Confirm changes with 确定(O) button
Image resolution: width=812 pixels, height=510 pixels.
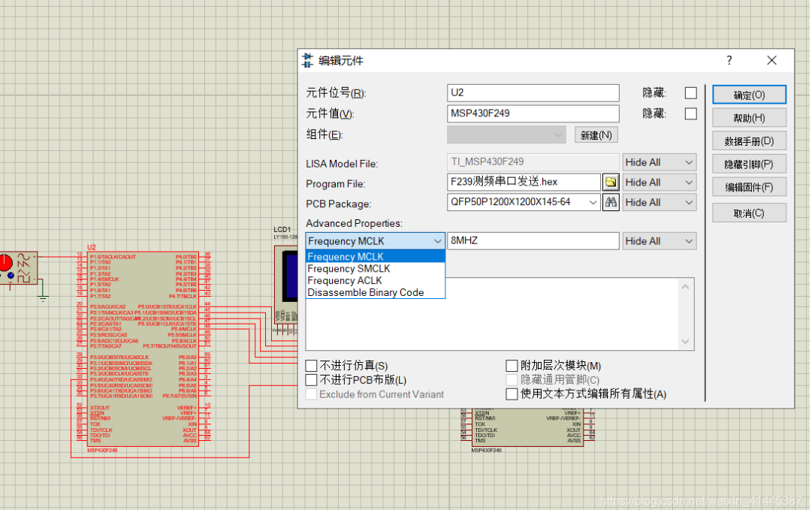749,94
